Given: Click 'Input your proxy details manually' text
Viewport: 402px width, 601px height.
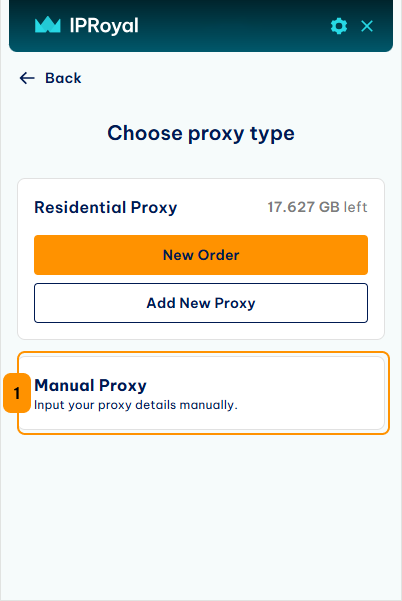Looking at the screenshot, I should [136, 405].
